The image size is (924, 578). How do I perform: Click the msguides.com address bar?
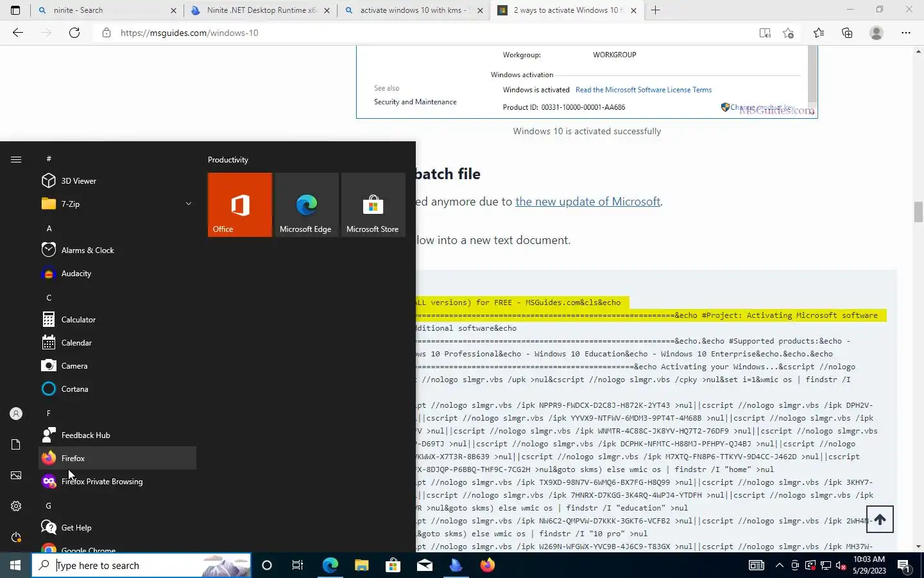[424, 33]
